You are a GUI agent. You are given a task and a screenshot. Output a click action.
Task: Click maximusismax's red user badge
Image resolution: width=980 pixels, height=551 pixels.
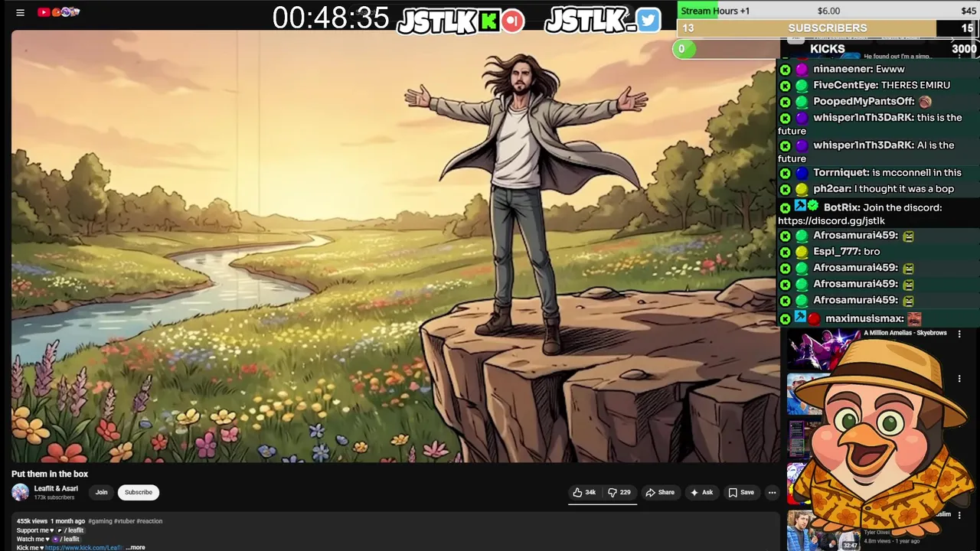814,319
